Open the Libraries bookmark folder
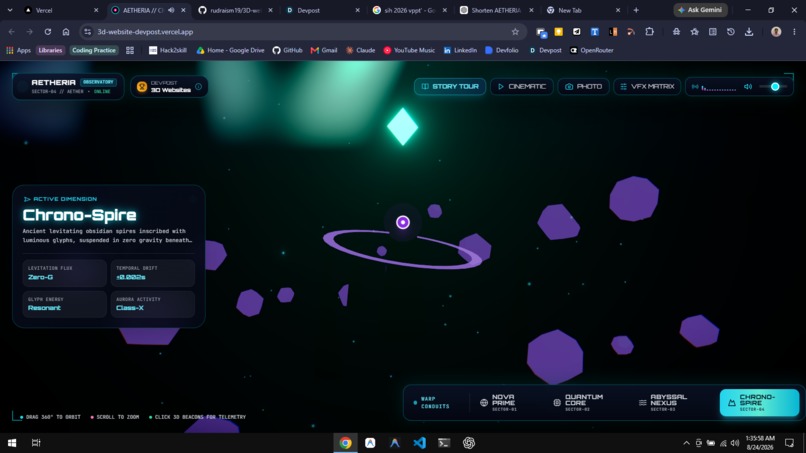 pos(50,50)
